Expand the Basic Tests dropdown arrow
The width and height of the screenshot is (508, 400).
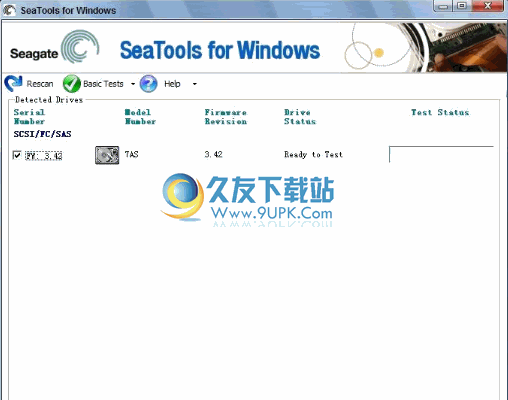pyautogui.click(x=133, y=84)
